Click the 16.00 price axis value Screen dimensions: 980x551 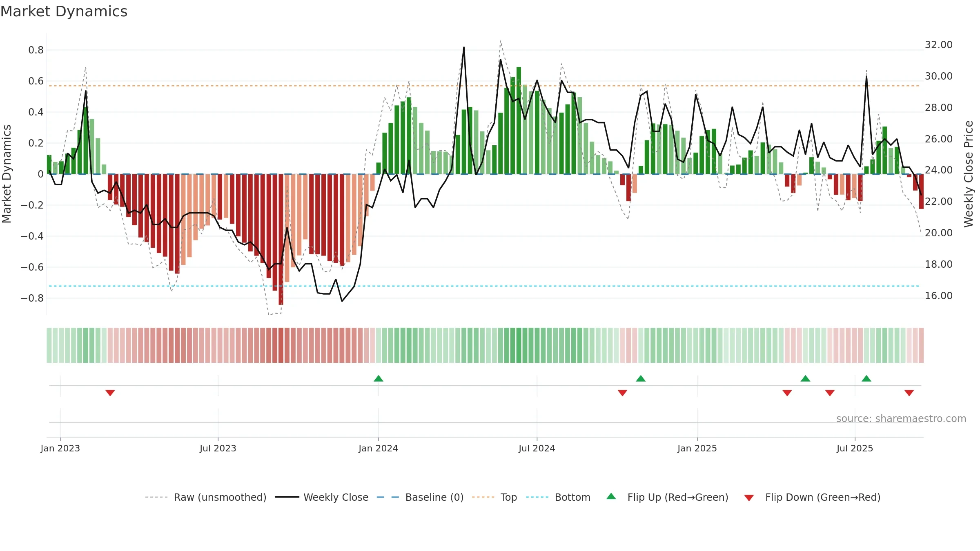tap(939, 296)
